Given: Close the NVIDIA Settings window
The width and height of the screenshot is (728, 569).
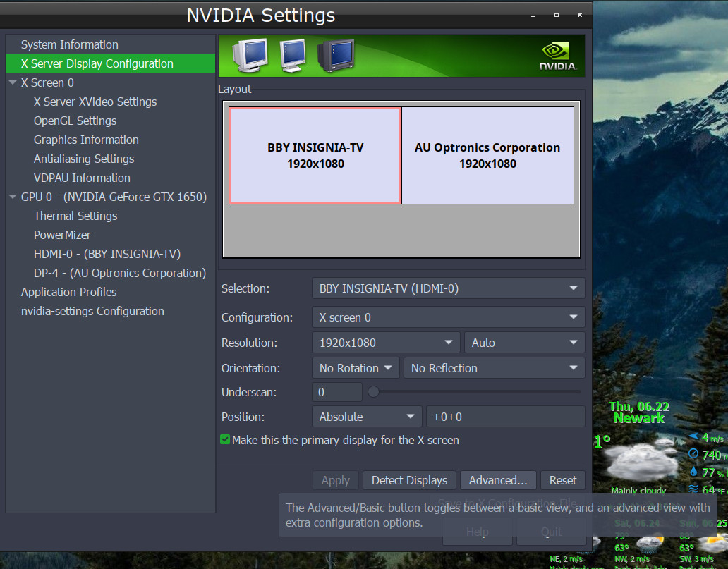Looking at the screenshot, I should pos(579,16).
